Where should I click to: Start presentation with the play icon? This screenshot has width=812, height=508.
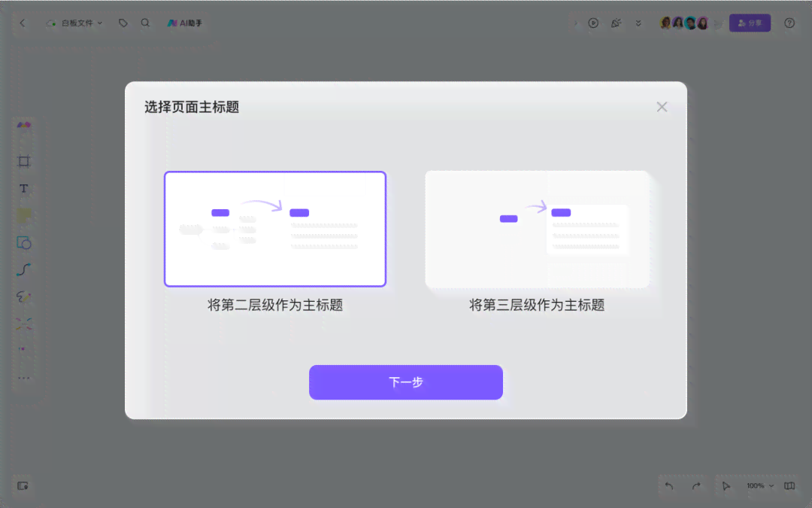(x=593, y=23)
